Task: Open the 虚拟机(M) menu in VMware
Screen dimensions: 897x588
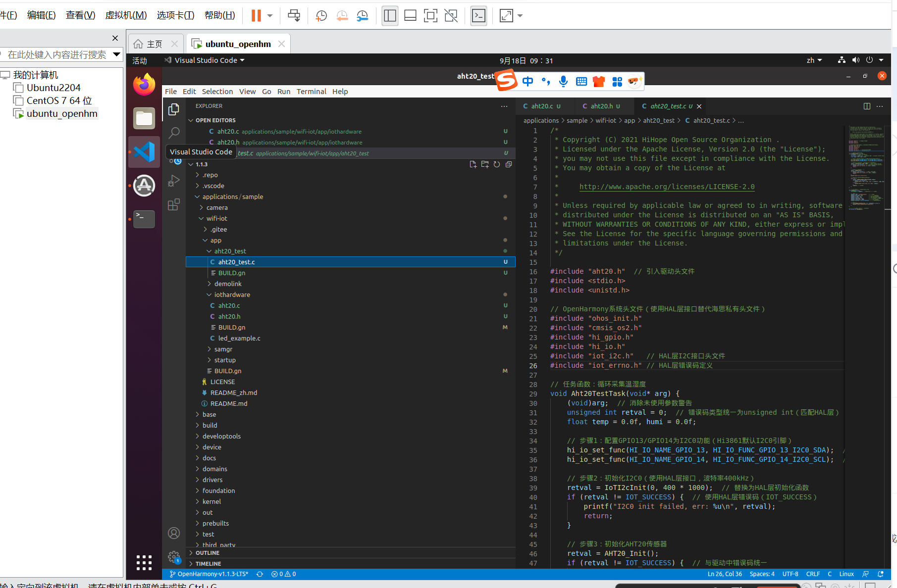Action: click(126, 15)
